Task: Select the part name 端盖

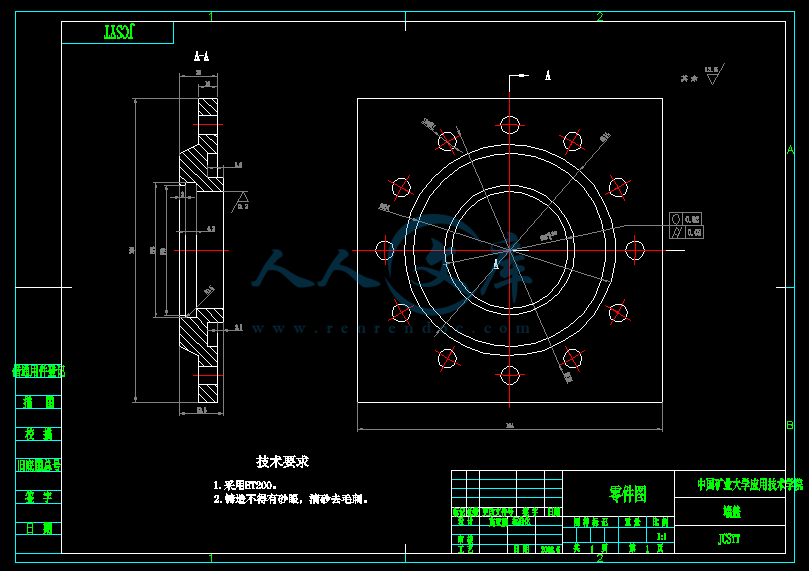Action: click(x=732, y=512)
